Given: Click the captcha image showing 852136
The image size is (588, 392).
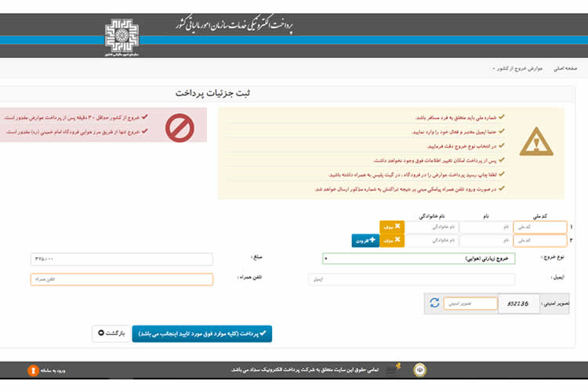Looking at the screenshot, I should click(x=518, y=303).
